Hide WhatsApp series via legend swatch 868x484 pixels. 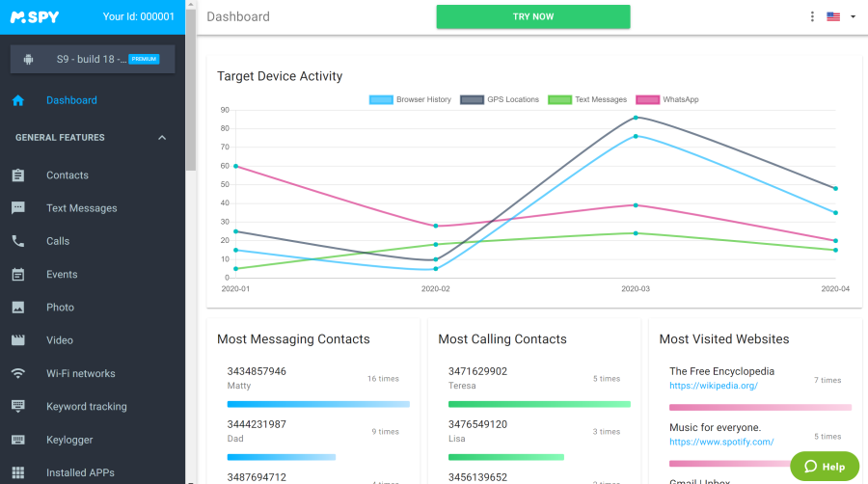648,99
